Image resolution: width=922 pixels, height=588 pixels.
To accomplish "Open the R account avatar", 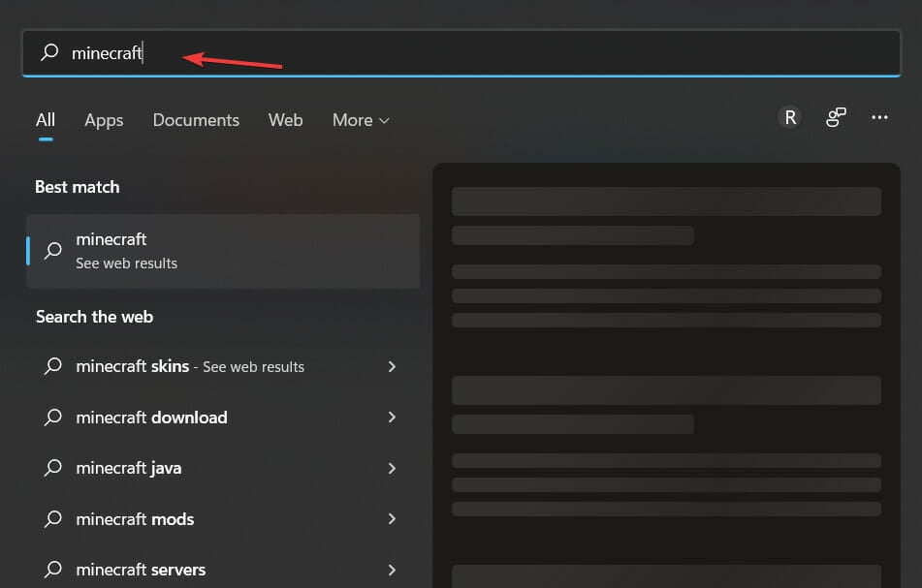I will pos(790,117).
